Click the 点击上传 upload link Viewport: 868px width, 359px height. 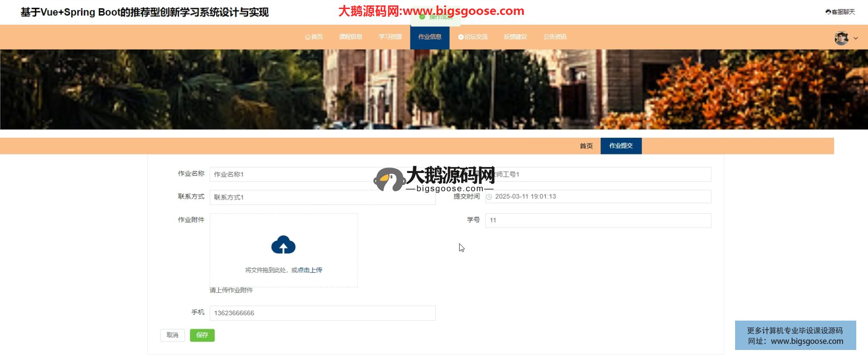tap(310, 270)
